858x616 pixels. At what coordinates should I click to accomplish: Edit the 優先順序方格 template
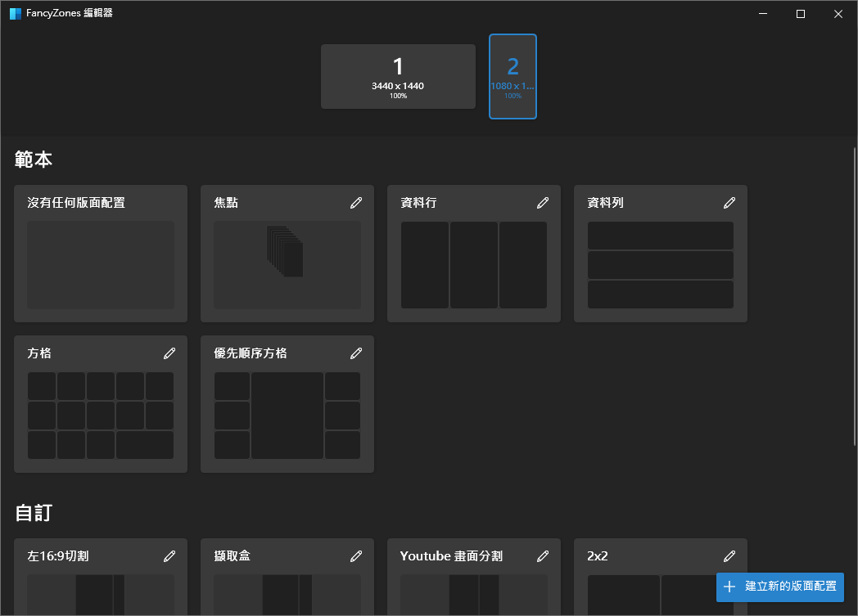[356, 353]
